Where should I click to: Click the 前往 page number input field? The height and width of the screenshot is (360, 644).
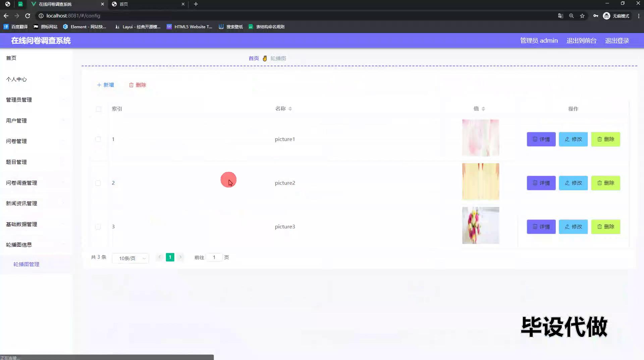[x=214, y=258]
